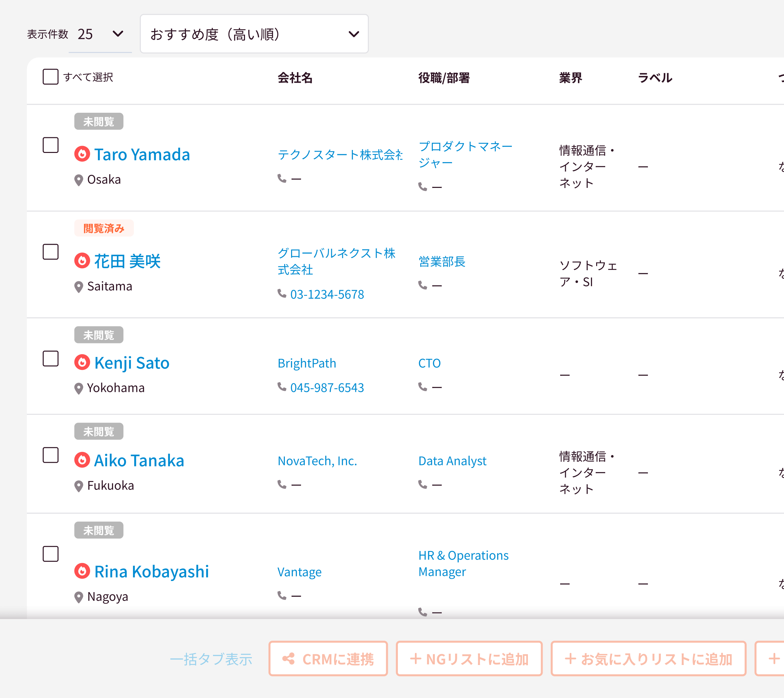Open the Vantage company link

pyautogui.click(x=300, y=572)
